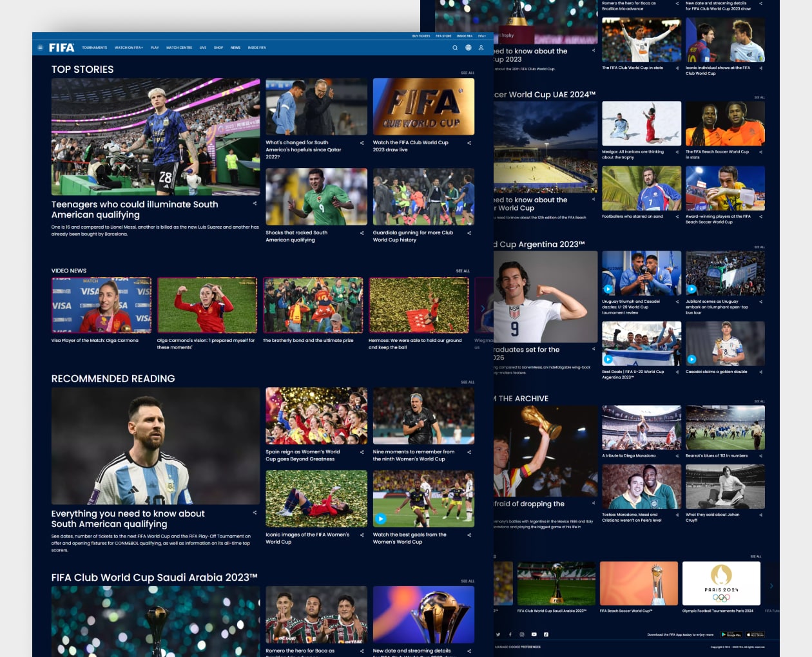Viewport: 812px width, 657px height.
Task: Open Instagram icon in back window footer
Action: tap(522, 634)
